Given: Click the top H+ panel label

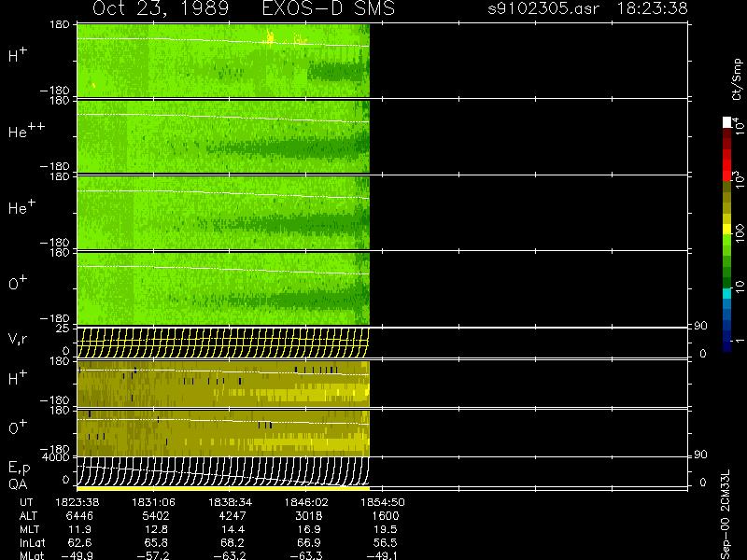Looking at the screenshot, I should pyautogui.click(x=18, y=55).
